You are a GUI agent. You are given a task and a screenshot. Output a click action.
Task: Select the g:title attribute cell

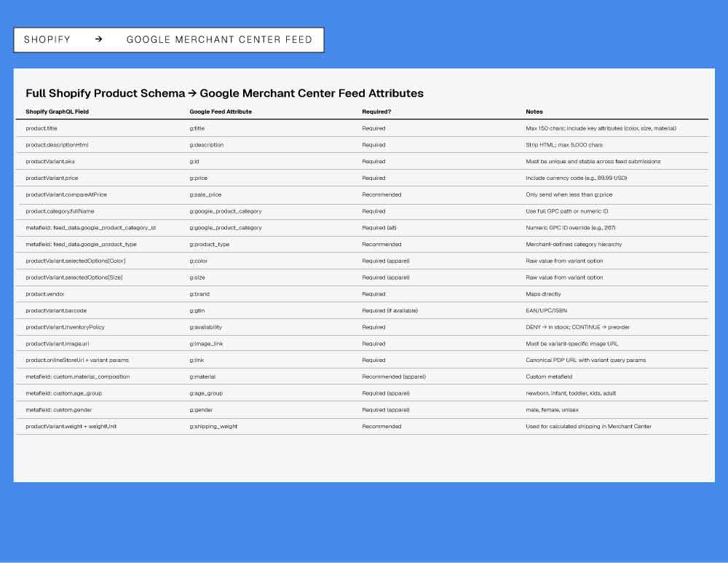point(197,128)
